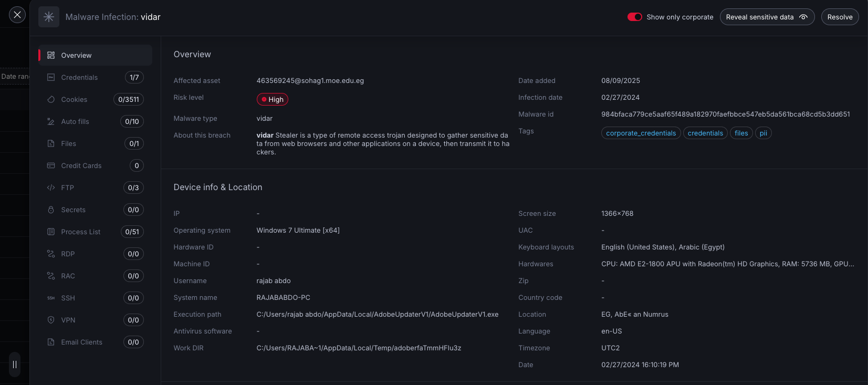Click the High risk level badge
Viewport: 868px width, 385px height.
click(x=273, y=99)
